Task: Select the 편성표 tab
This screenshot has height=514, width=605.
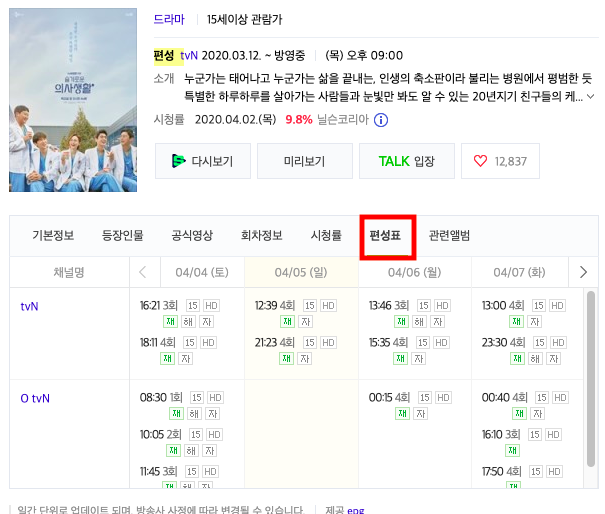Action: click(x=385, y=235)
